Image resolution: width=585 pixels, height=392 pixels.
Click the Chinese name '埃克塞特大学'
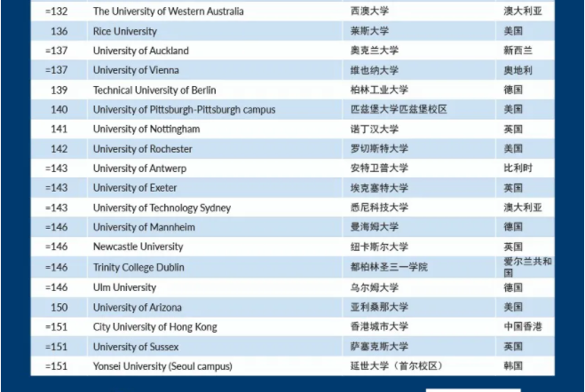point(379,188)
